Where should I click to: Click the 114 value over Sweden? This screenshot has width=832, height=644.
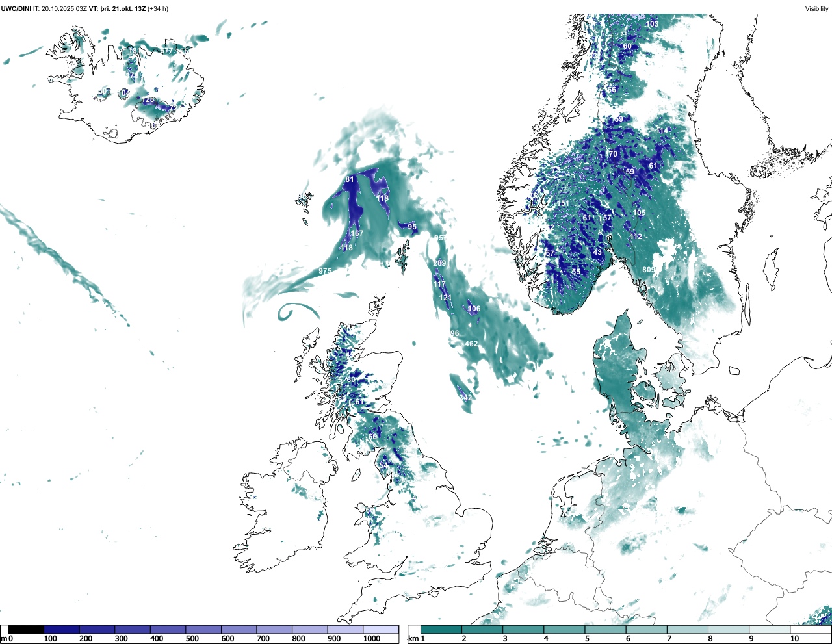(662, 131)
